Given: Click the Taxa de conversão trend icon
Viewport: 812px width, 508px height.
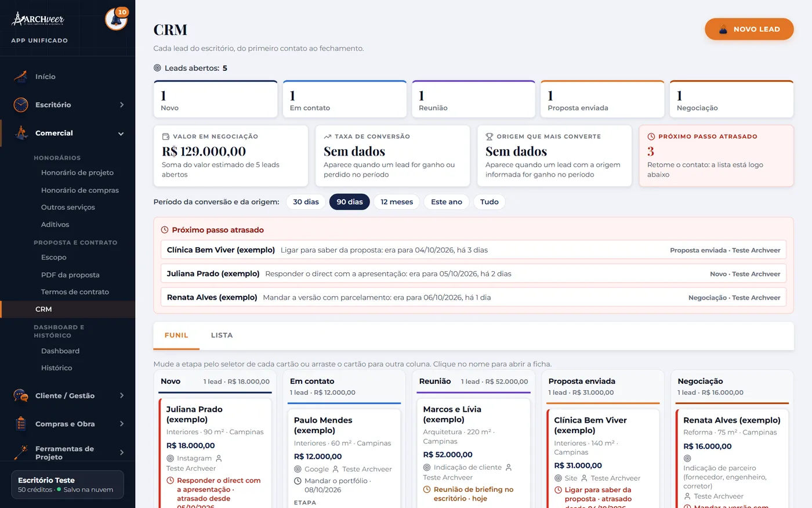Looking at the screenshot, I should tap(328, 136).
